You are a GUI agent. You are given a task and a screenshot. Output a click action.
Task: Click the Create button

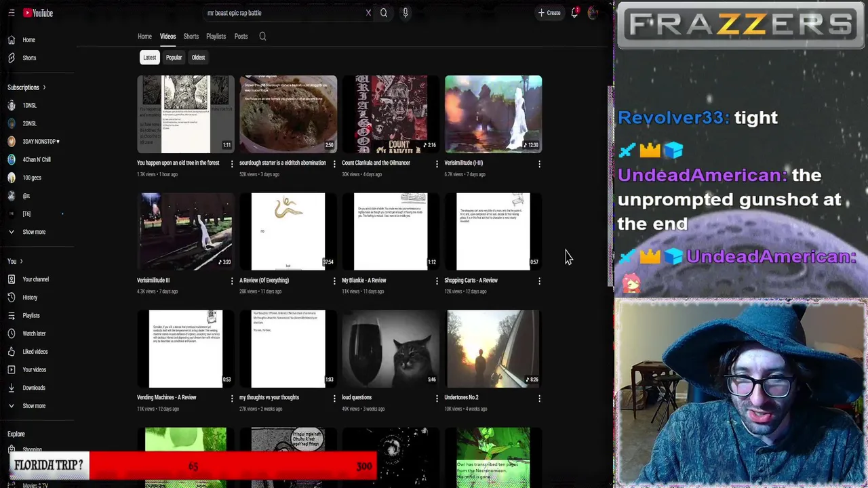pyautogui.click(x=549, y=13)
